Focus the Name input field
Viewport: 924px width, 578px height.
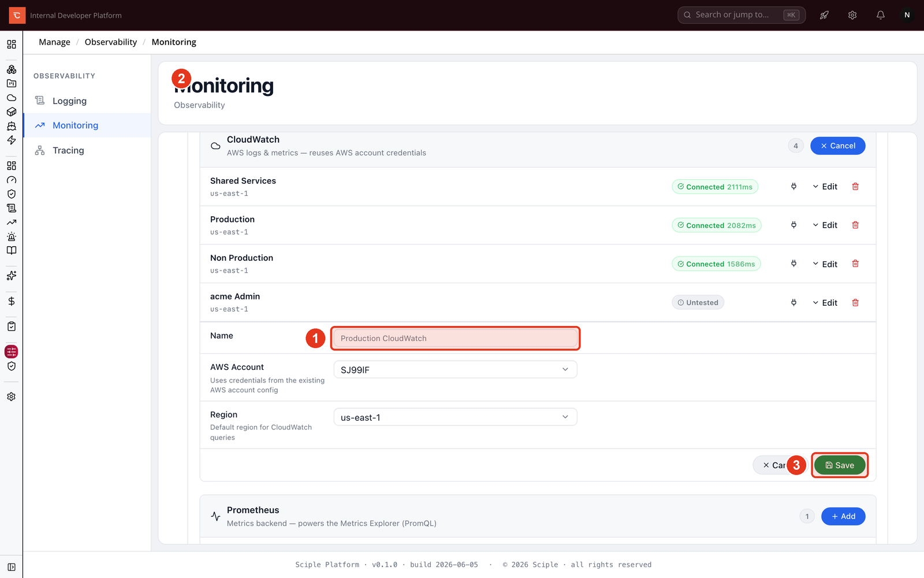click(x=455, y=338)
